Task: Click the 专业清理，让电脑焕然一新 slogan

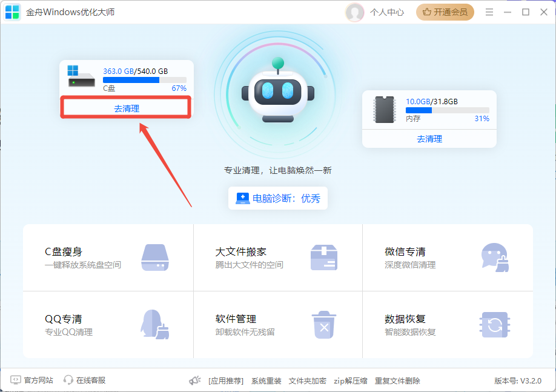Action: [277, 171]
